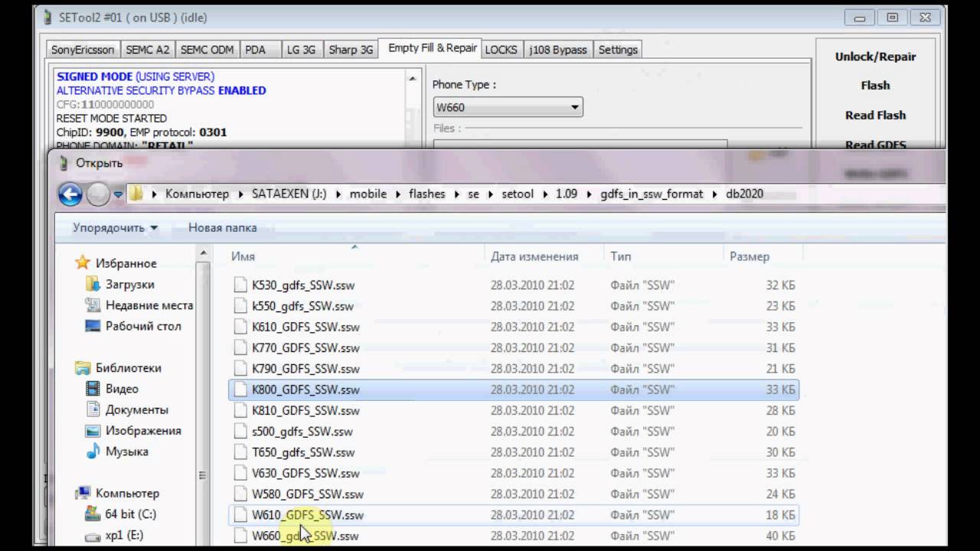Open Phone Type W660 combo box
The width and height of the screenshot is (980, 551).
[508, 107]
